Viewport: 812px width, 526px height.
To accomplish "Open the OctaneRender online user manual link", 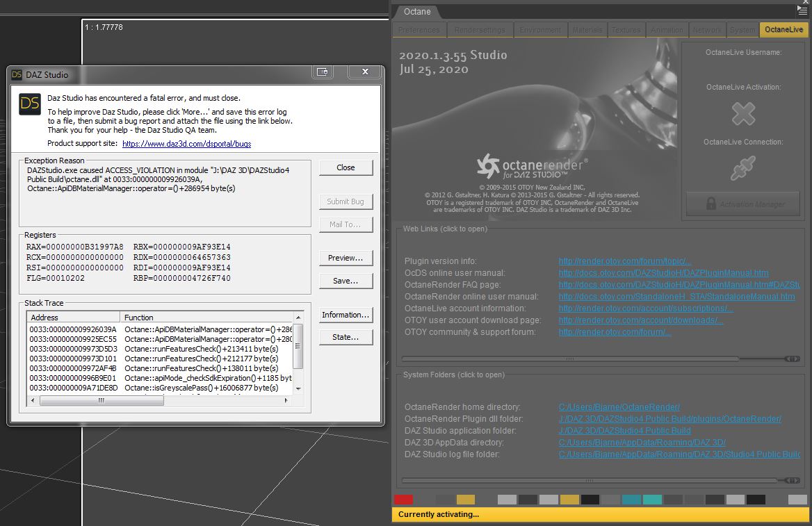I will pyautogui.click(x=676, y=297).
